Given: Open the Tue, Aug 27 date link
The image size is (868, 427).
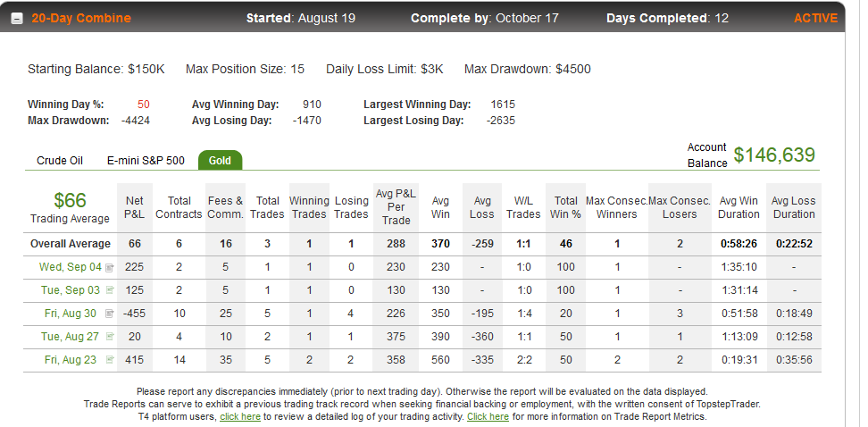Looking at the screenshot, I should pos(71,337).
